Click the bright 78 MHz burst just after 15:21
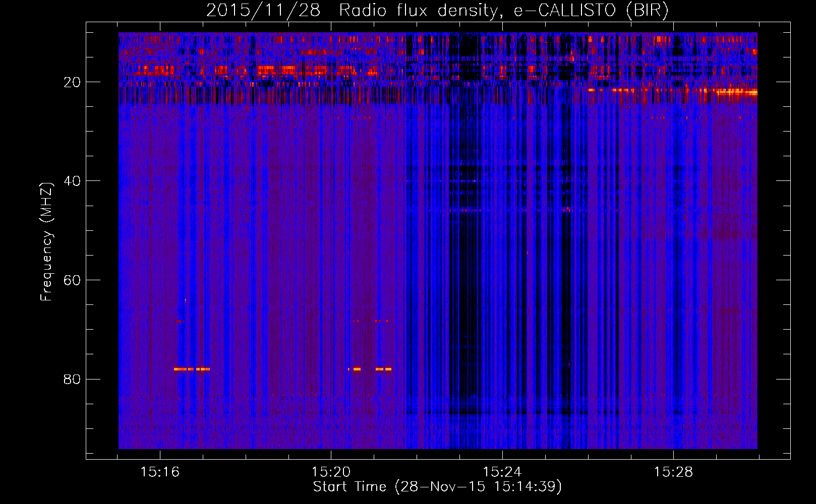 click(x=383, y=369)
